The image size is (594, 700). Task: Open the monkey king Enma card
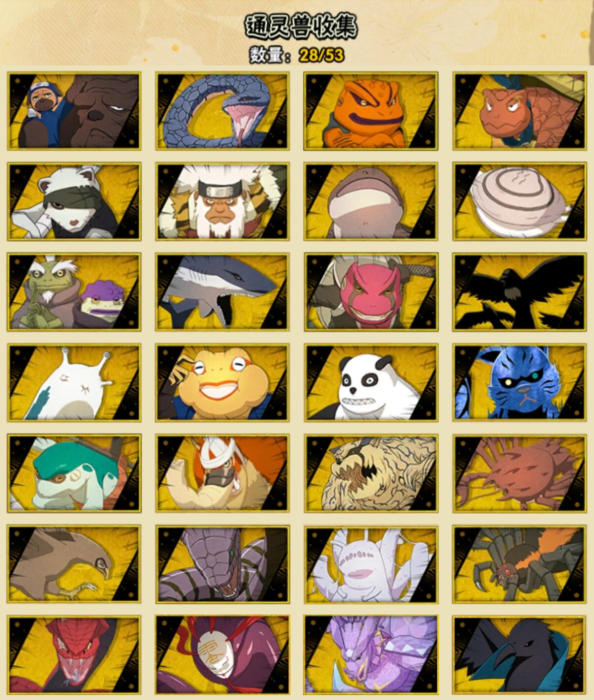(222, 201)
